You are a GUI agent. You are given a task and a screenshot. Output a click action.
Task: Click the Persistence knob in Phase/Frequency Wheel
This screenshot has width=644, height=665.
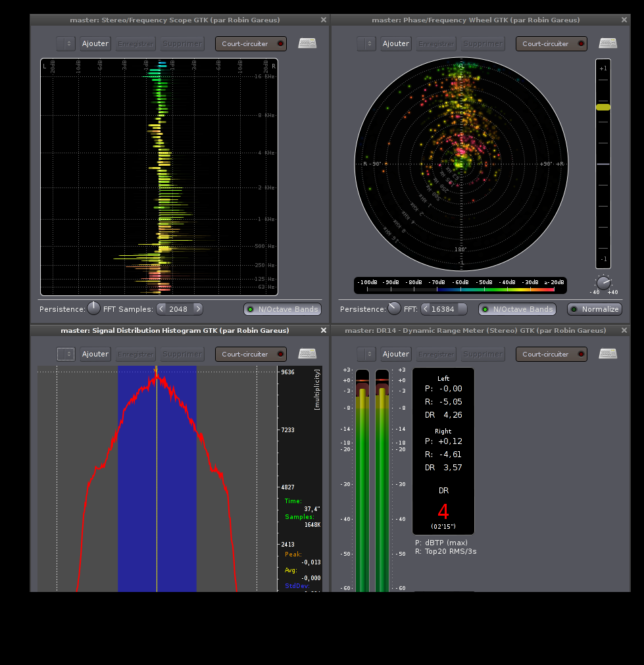pos(394,308)
